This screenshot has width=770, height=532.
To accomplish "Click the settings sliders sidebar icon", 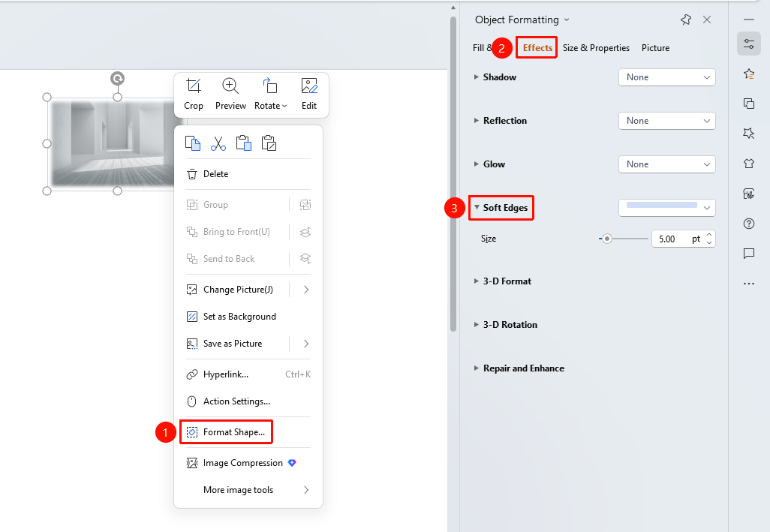I will pos(749,44).
